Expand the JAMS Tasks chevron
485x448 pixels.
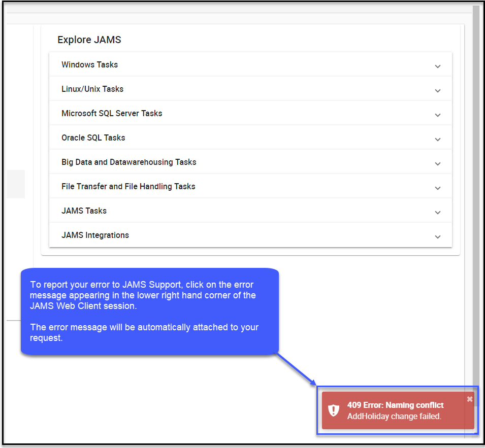[437, 213]
